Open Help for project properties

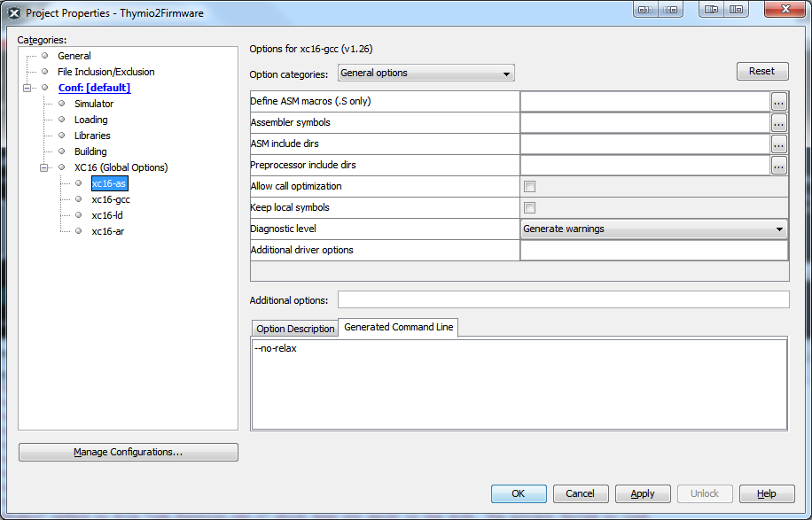[x=767, y=493]
